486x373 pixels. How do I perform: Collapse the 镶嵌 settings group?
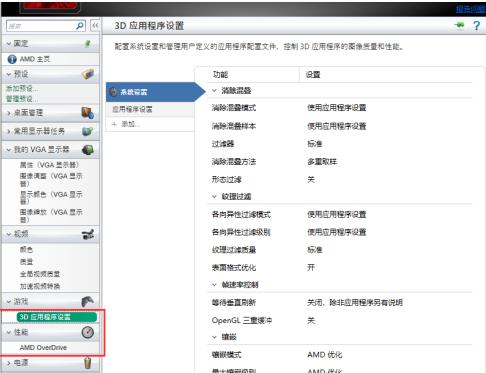(x=214, y=337)
